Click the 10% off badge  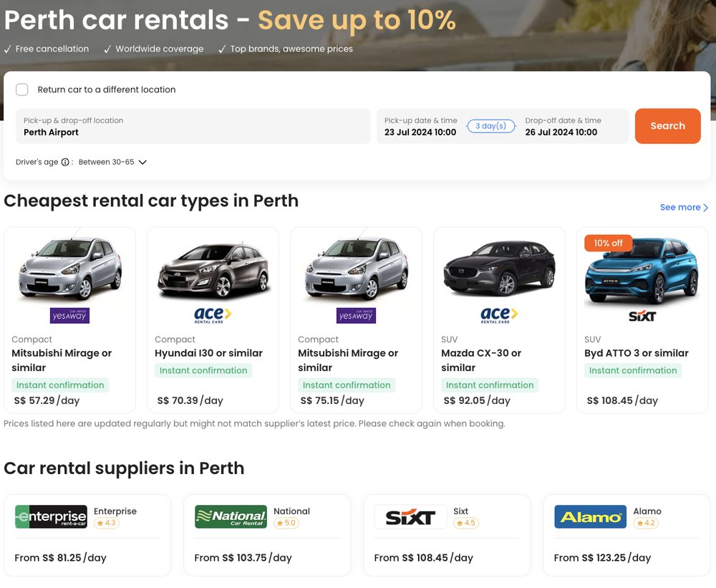[x=608, y=243]
